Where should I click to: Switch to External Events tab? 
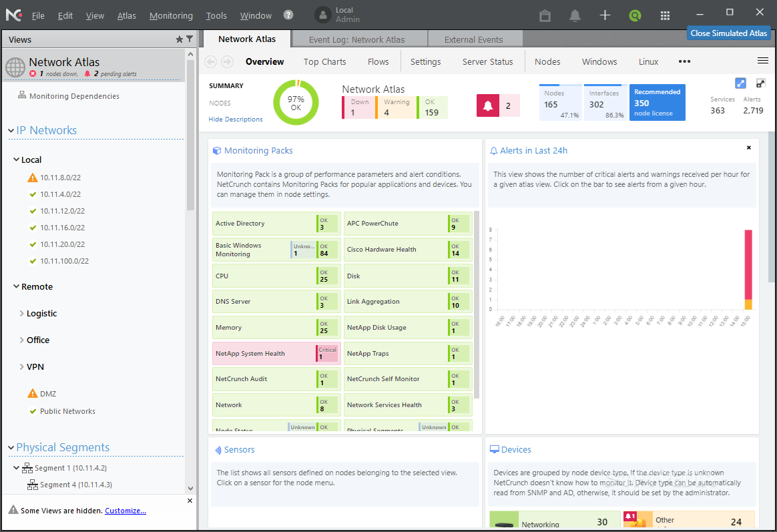475,39
